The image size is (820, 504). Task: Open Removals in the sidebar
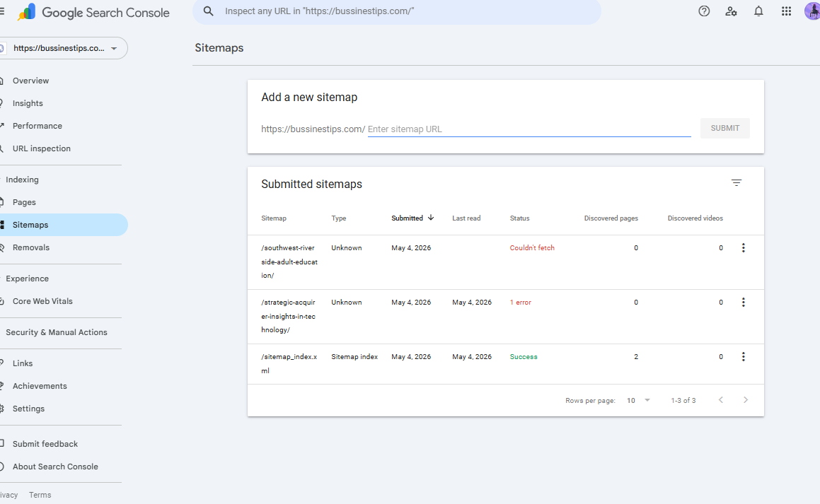[x=31, y=247]
